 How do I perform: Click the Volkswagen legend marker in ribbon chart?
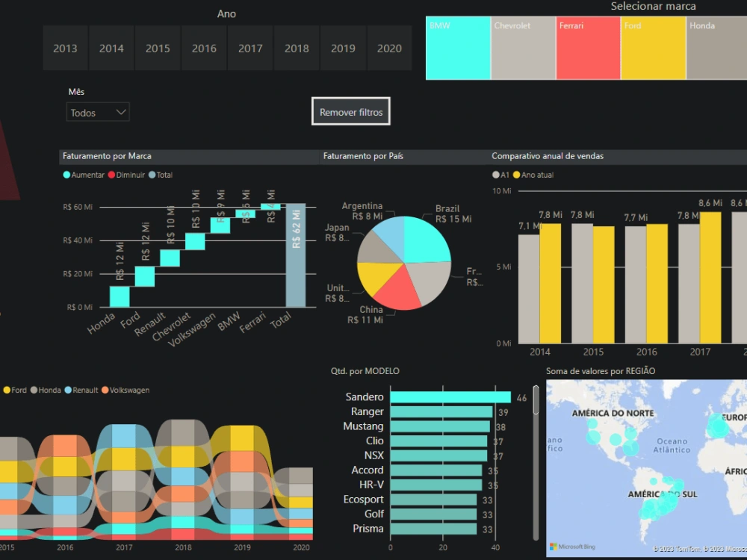click(105, 390)
